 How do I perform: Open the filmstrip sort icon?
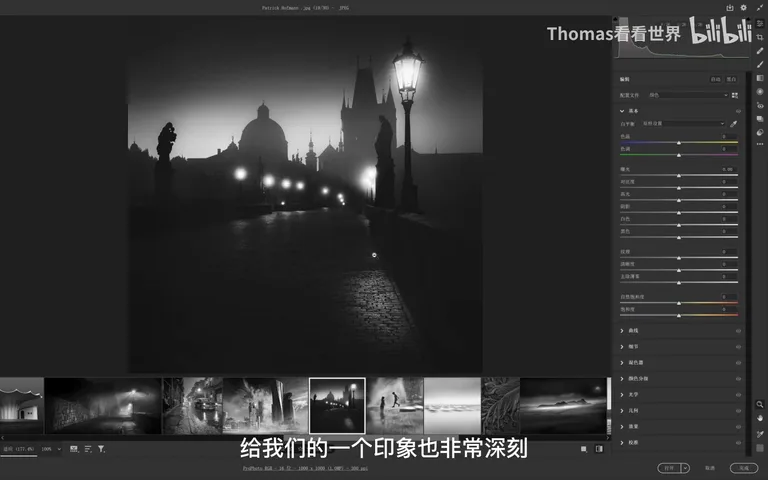[x=88, y=449]
